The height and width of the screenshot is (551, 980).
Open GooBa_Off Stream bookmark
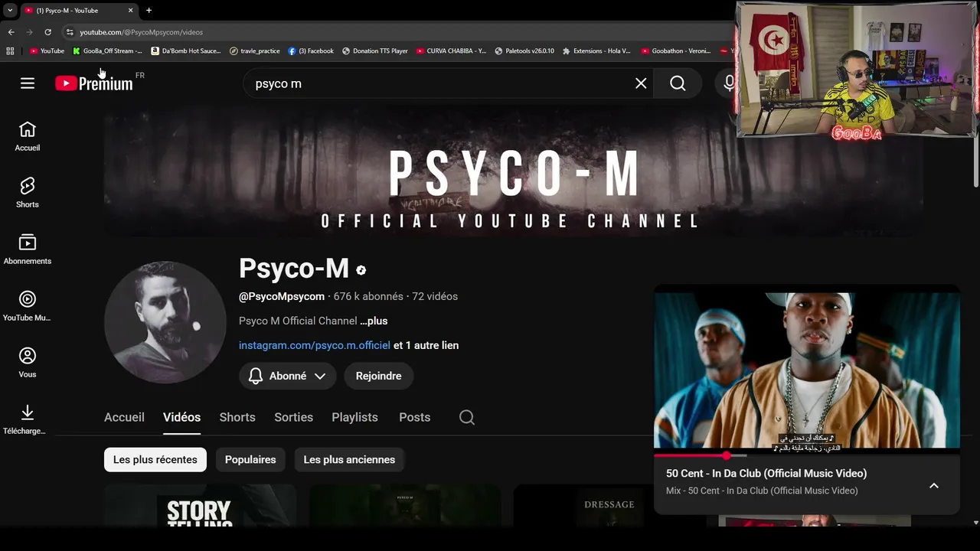pos(108,51)
